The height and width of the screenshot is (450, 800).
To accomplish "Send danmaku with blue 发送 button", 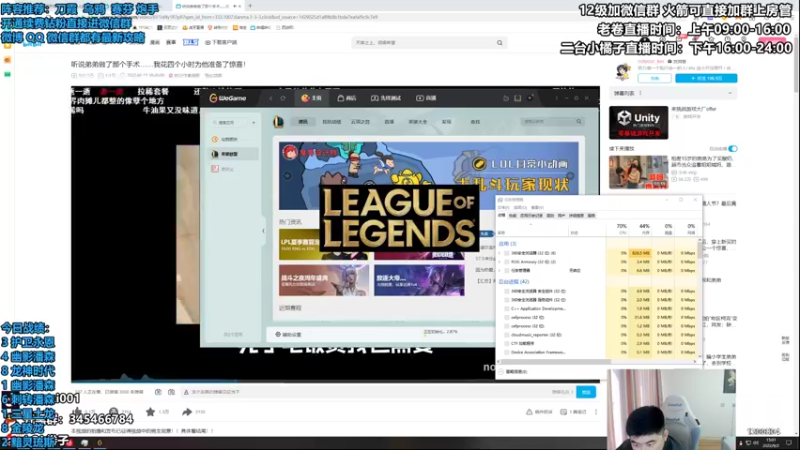I will [586, 392].
